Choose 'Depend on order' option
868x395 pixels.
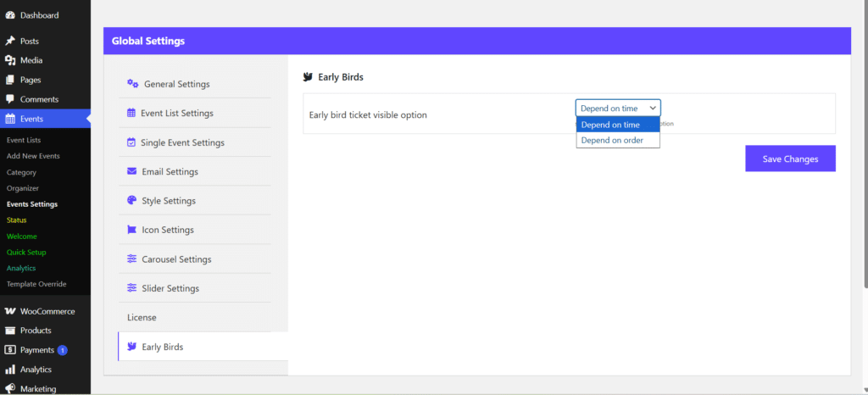618,140
